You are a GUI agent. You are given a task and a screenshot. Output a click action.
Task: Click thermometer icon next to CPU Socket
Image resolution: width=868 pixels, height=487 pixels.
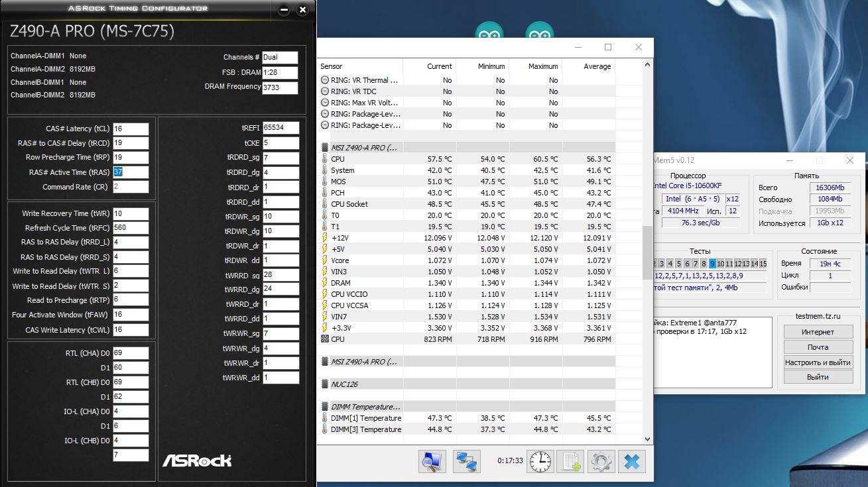325,204
